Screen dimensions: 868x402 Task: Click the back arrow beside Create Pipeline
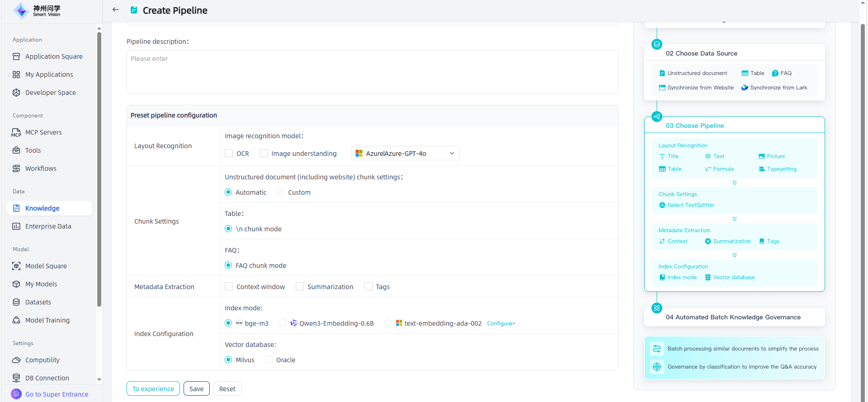(x=116, y=9)
